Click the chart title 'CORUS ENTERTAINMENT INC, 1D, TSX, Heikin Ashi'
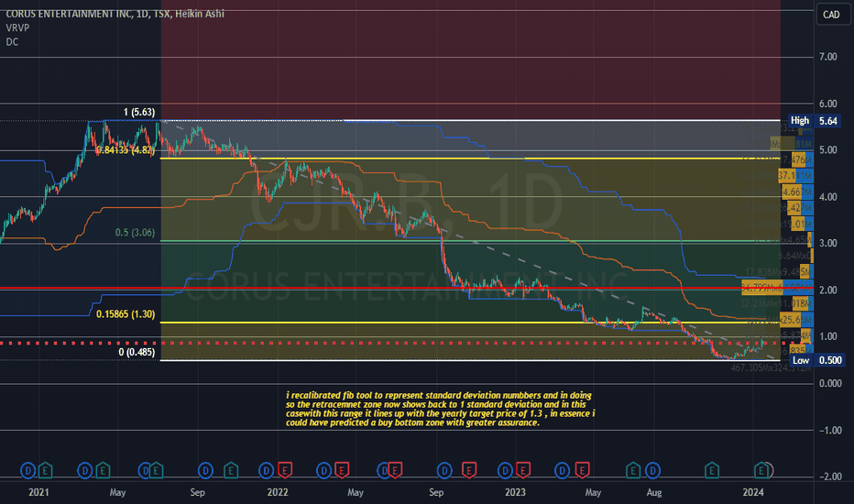The width and height of the screenshot is (854, 504). [115, 14]
